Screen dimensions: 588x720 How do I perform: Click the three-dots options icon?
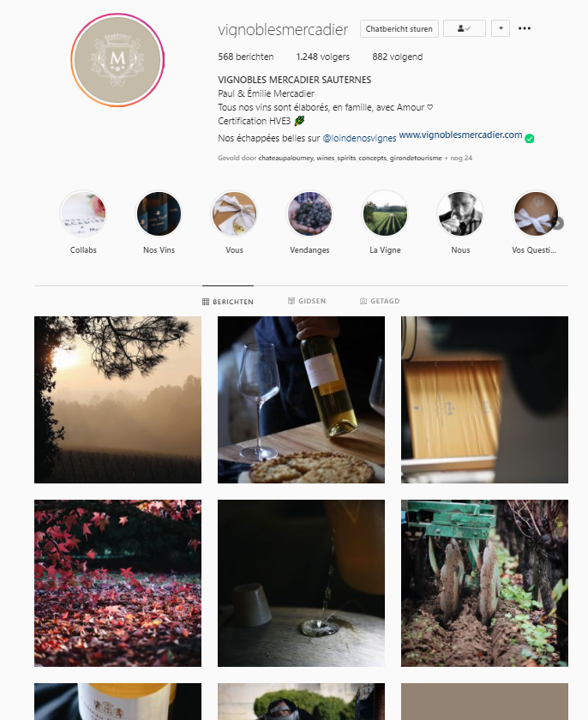click(x=525, y=28)
